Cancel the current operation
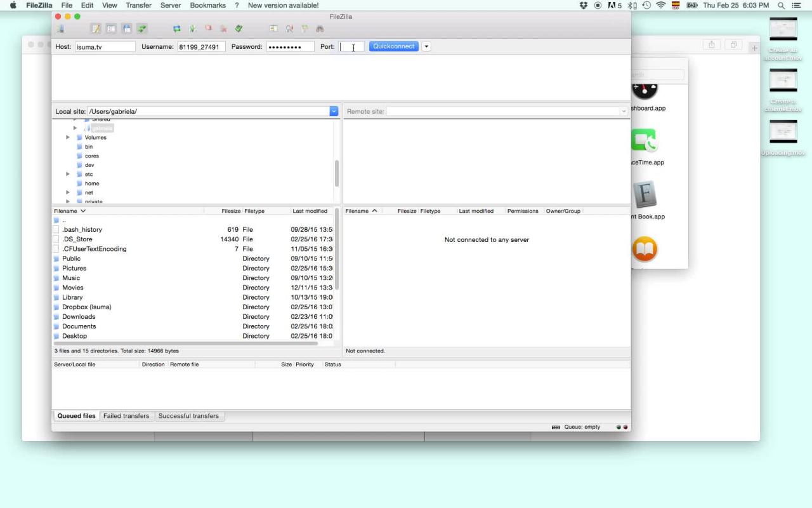Screen dimensions: 812x508 pos(208,29)
